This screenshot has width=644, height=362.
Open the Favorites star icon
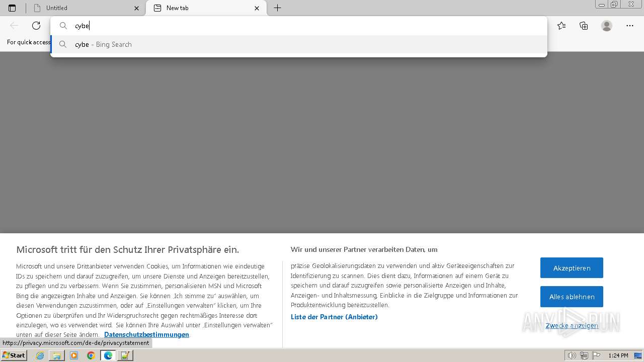coord(561,26)
